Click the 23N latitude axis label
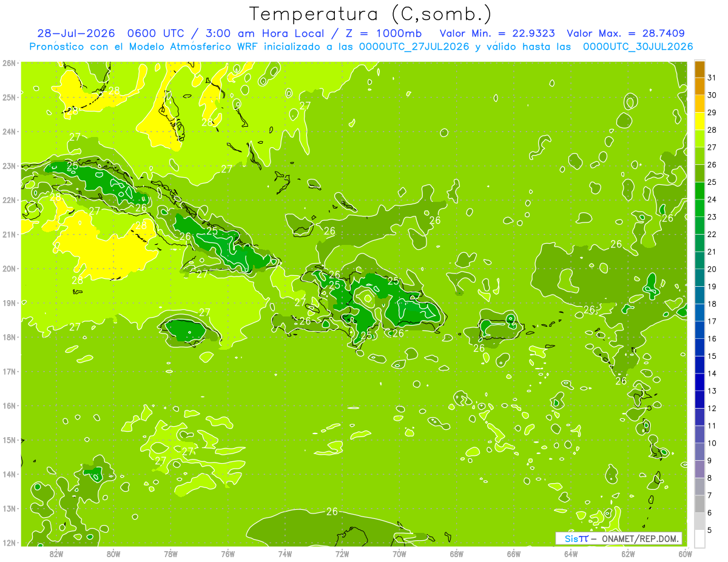This screenshot has height=562, width=728. point(9,166)
